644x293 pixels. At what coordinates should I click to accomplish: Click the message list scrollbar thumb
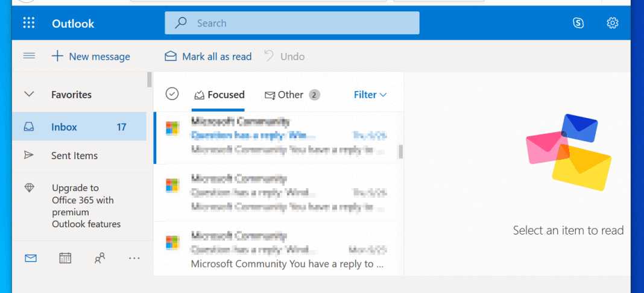pyautogui.click(x=401, y=151)
